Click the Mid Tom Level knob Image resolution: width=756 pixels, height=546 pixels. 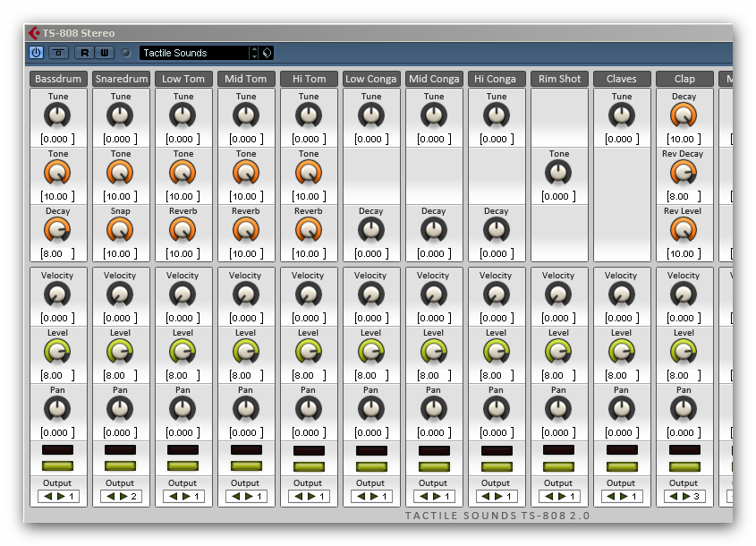[x=246, y=352]
